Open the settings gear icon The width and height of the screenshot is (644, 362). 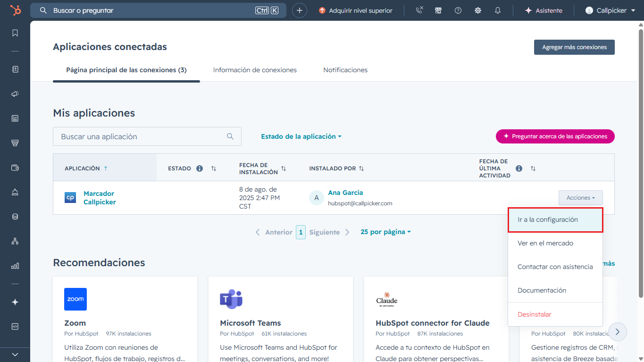478,10
